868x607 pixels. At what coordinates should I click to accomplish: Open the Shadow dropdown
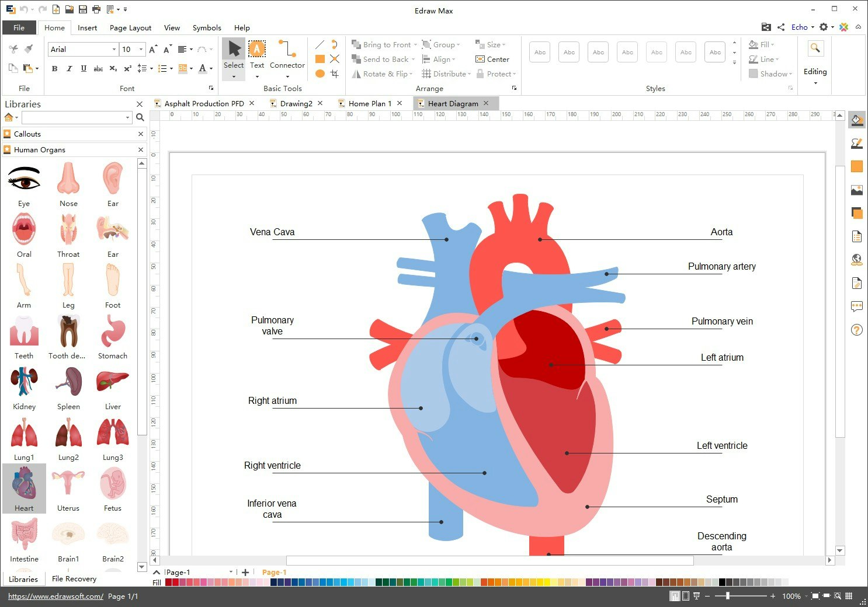[770, 74]
